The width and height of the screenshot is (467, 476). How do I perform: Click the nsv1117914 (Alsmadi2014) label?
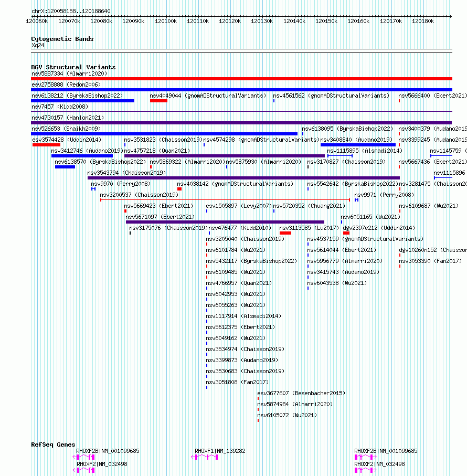[x=243, y=316]
